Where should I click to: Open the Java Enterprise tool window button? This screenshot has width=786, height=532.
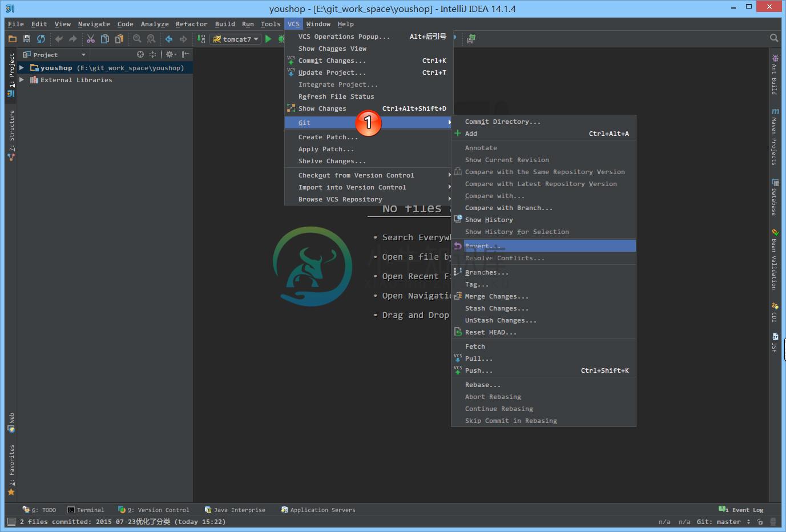point(235,510)
